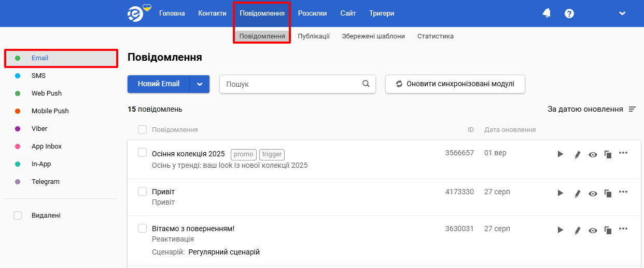Click the sort order icon next to За датою оновлення
Image resolution: width=644 pixels, height=268 pixels.
(632, 109)
